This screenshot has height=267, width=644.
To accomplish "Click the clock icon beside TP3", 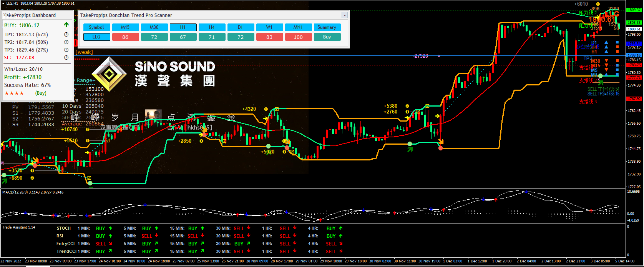I will tap(66, 50).
